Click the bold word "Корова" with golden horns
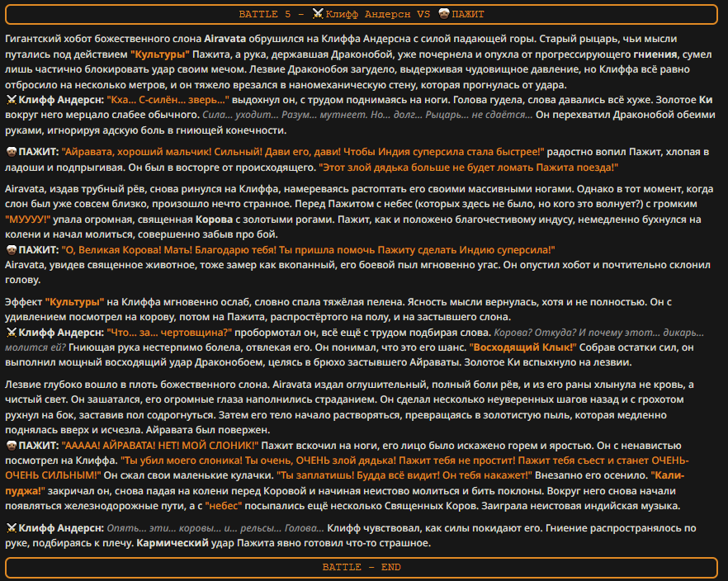The width and height of the screenshot is (728, 581). (214, 219)
